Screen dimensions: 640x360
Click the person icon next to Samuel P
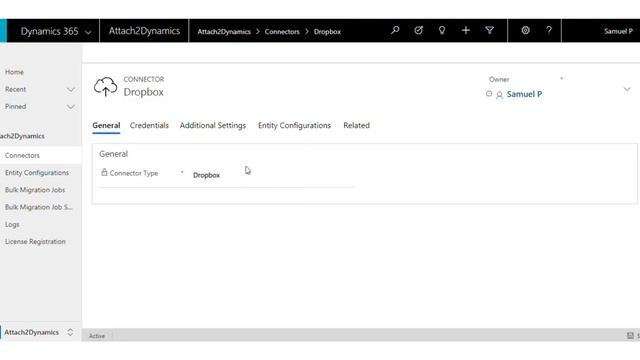point(499,95)
